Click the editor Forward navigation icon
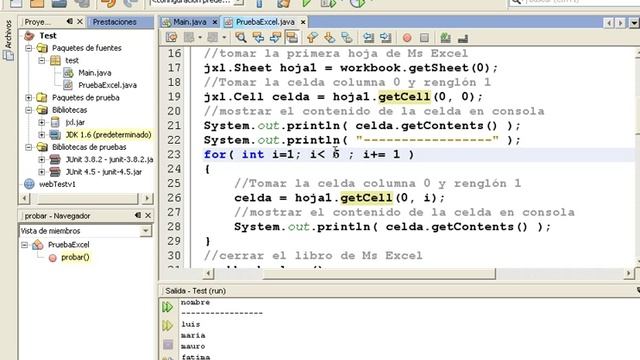 coord(212,38)
